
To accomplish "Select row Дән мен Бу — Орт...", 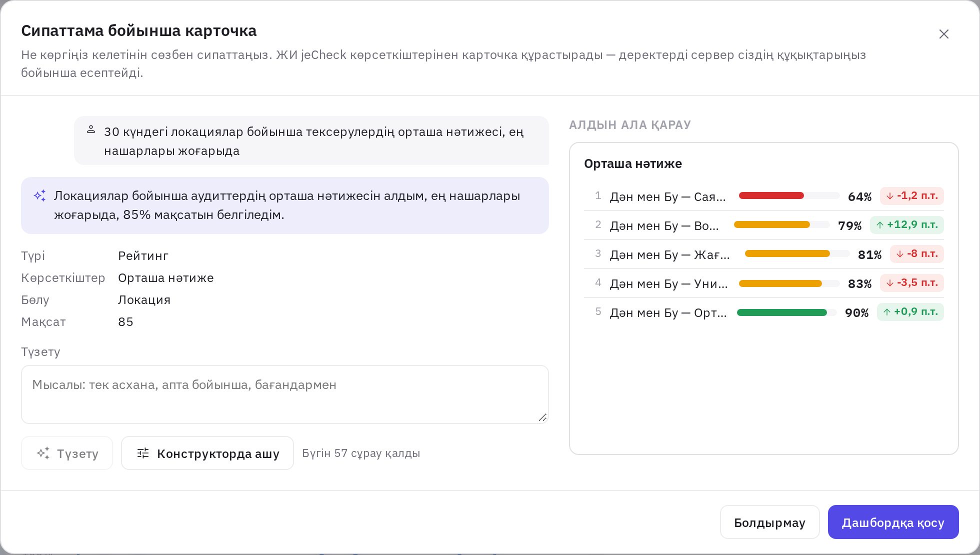I will click(763, 312).
